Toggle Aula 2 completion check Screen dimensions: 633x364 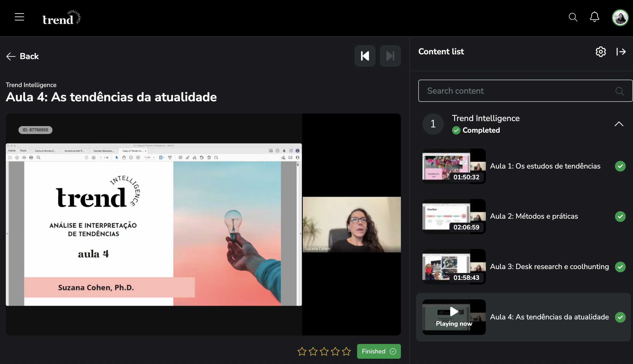[x=620, y=217]
